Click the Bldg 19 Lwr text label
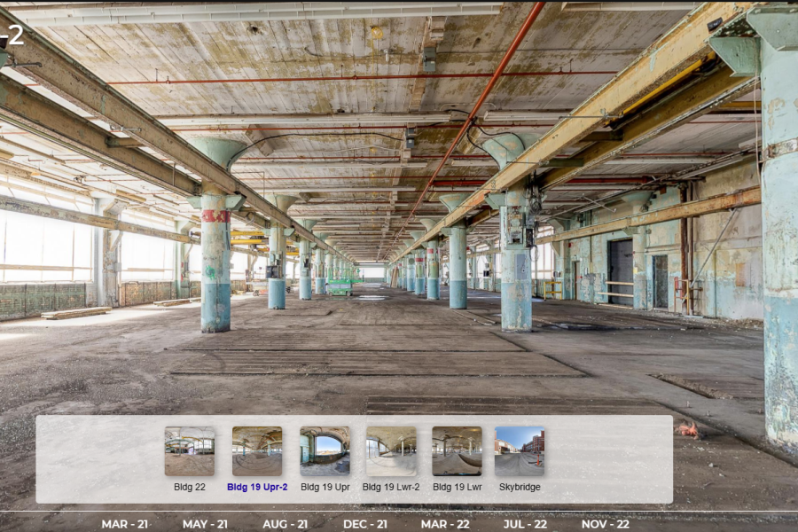Screen dimensions: 798x532 click(457, 487)
